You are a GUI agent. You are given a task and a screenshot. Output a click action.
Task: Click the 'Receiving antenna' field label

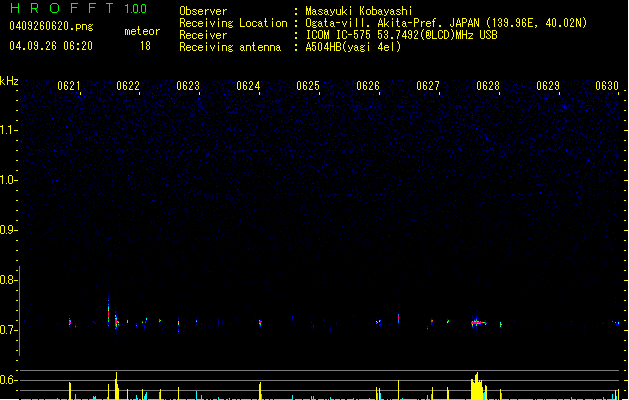[230, 47]
